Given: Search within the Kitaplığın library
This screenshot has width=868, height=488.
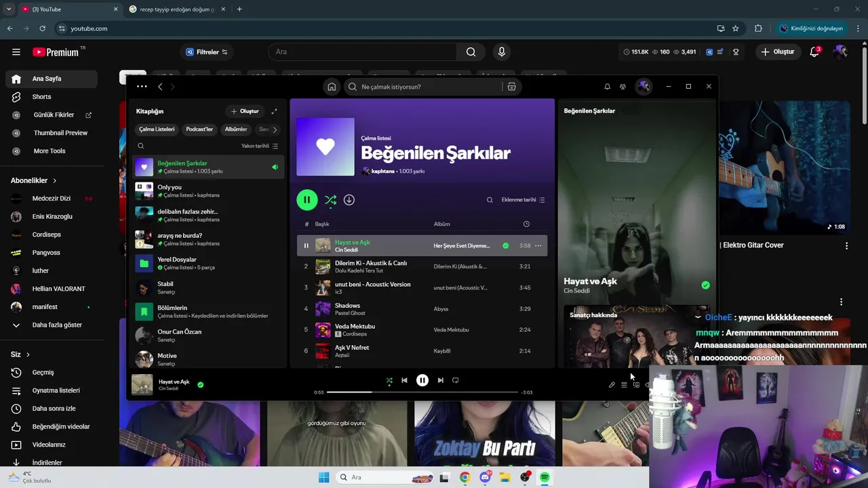Looking at the screenshot, I should (x=141, y=146).
